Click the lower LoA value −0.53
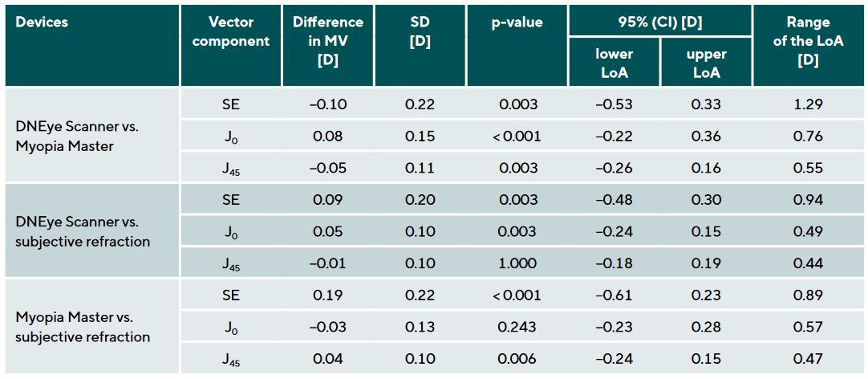This screenshot has height=379, width=868. click(614, 104)
